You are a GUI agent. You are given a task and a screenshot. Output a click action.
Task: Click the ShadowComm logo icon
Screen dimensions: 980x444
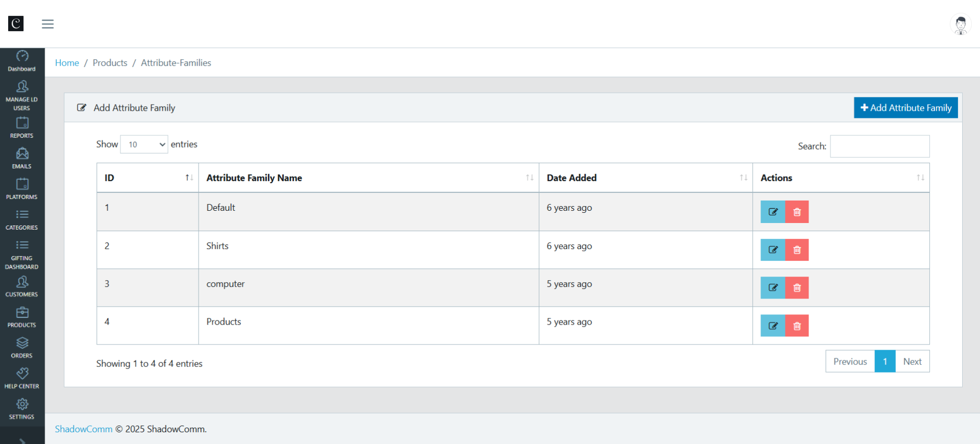(x=16, y=23)
